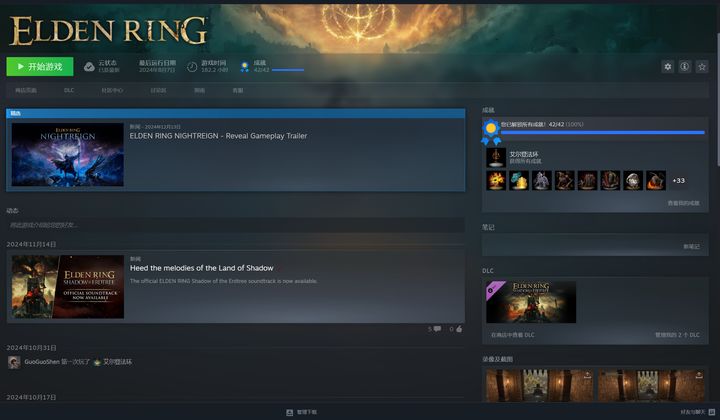Open the right screenshot thumbnail
Viewport: 720px width, 420px height.
(x=651, y=386)
